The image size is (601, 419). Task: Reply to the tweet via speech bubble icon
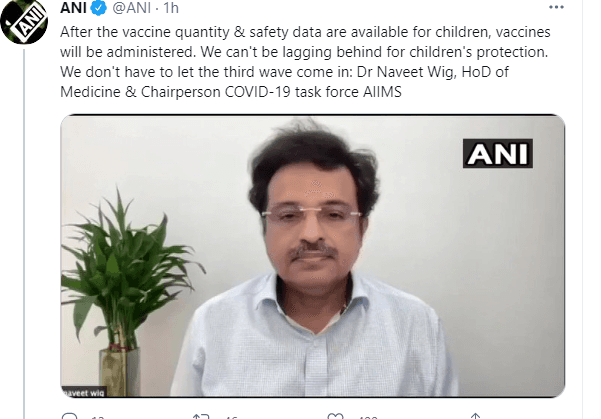(70, 416)
